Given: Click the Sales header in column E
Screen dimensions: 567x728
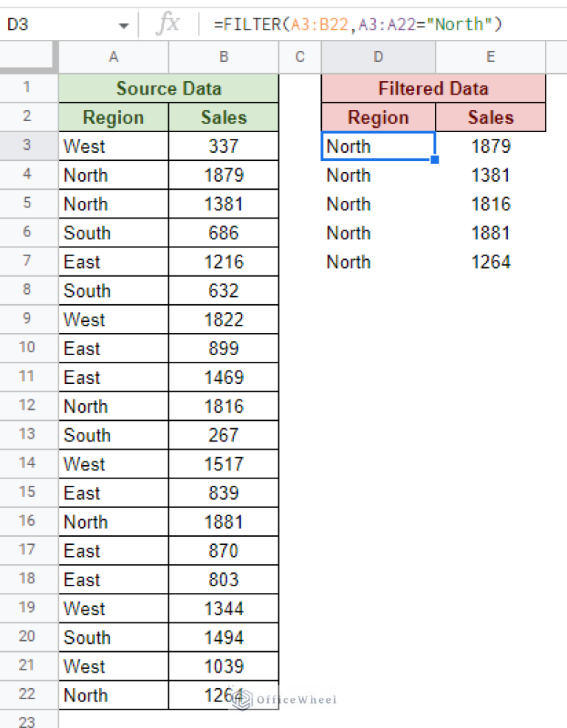Looking at the screenshot, I should tap(490, 117).
